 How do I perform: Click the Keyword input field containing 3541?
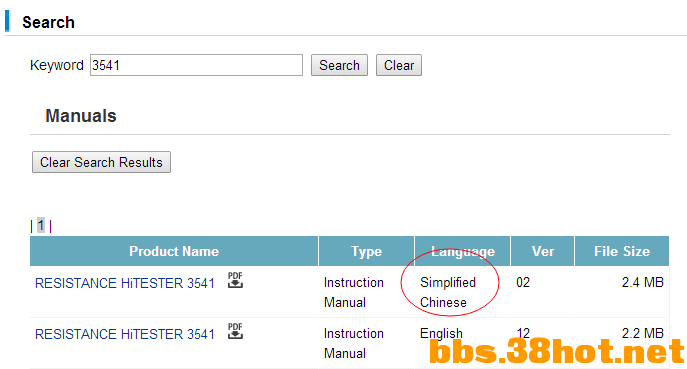pos(196,65)
